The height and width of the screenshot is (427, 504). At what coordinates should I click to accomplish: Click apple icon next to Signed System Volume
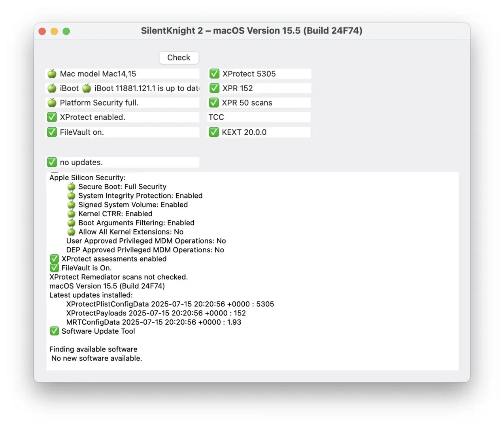click(x=71, y=205)
